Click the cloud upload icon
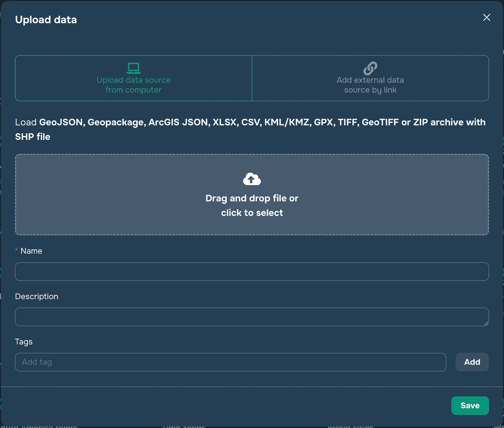504x428 pixels. tap(252, 179)
